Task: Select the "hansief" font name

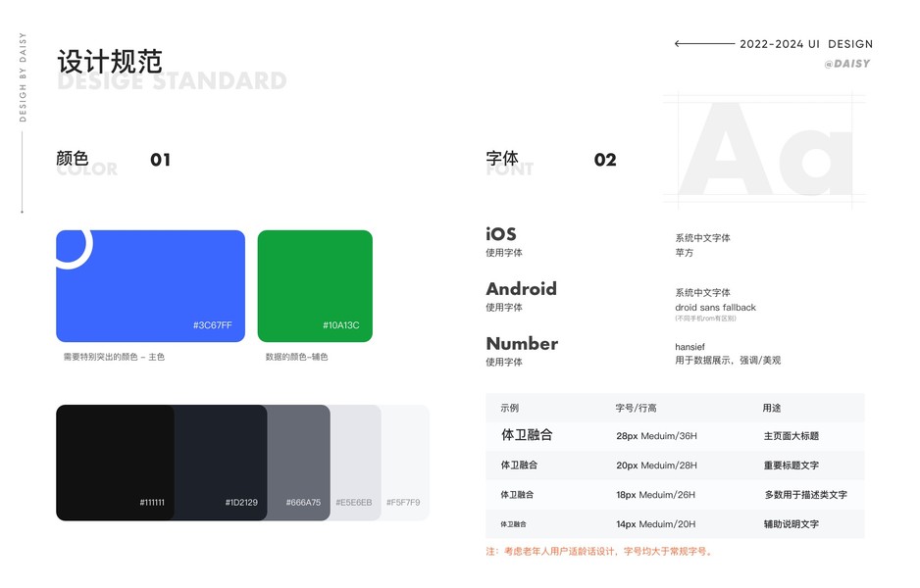Action: [690, 347]
